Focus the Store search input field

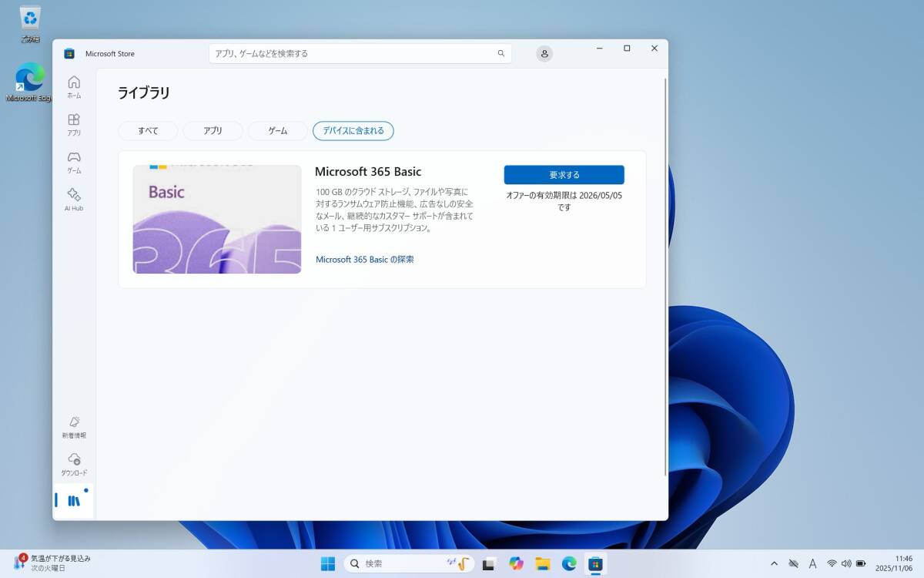(x=350, y=54)
